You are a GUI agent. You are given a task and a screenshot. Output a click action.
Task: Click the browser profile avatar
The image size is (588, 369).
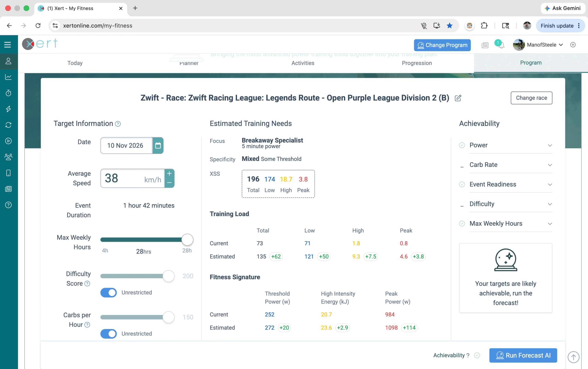[x=527, y=26]
